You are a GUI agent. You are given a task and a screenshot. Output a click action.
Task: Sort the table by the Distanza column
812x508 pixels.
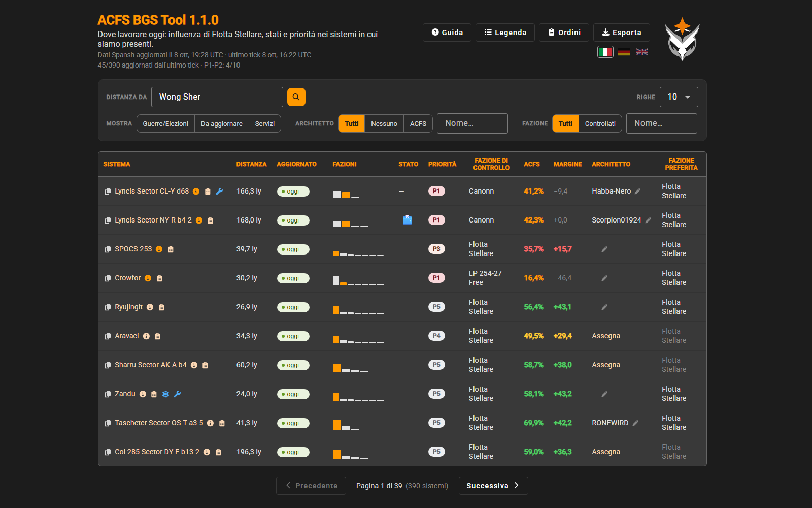[x=251, y=164]
